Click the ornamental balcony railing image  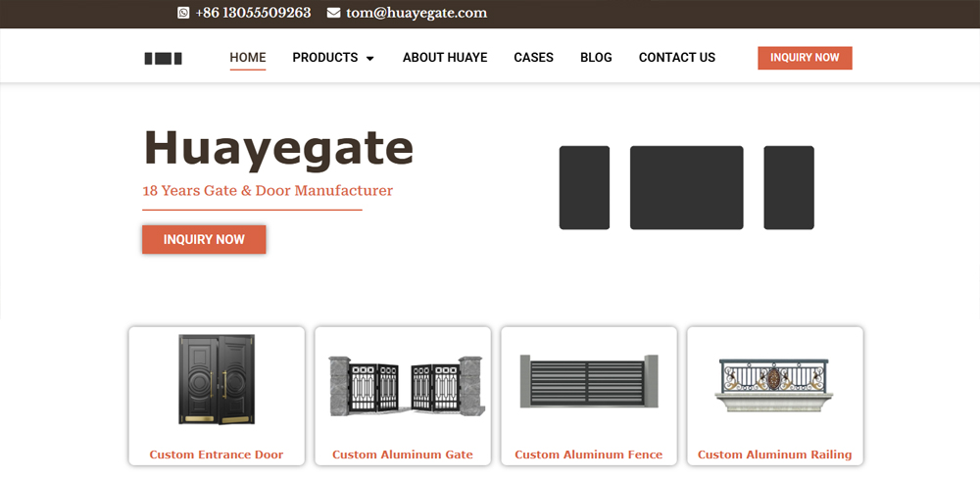[775, 385]
